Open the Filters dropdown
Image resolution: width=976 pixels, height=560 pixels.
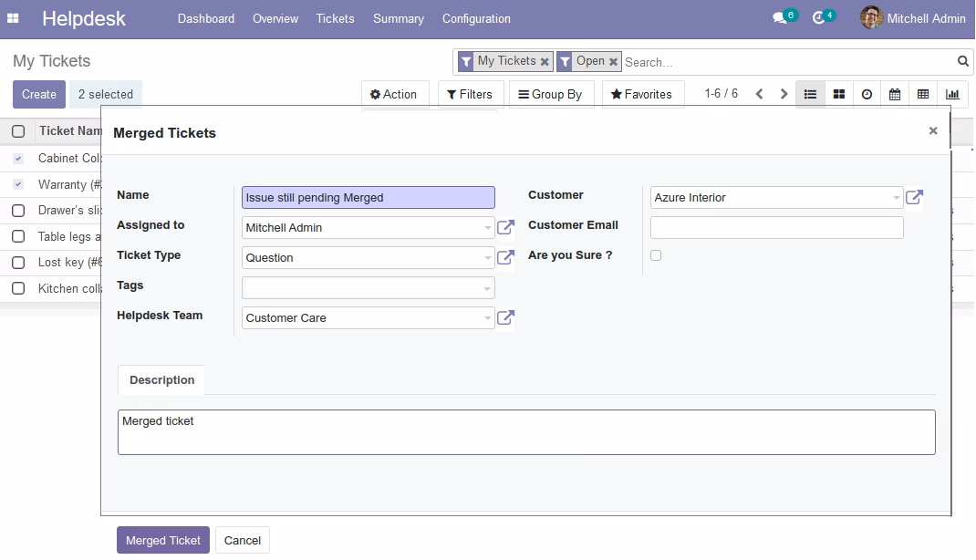pos(470,94)
